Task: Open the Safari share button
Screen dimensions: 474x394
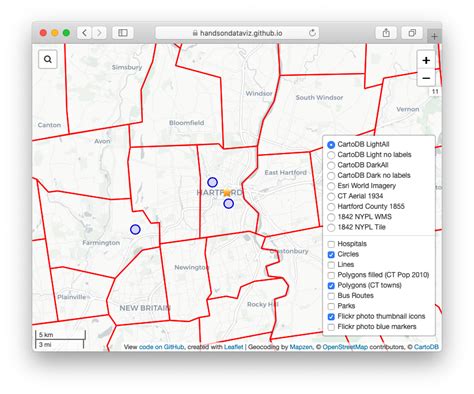Action: click(x=386, y=33)
